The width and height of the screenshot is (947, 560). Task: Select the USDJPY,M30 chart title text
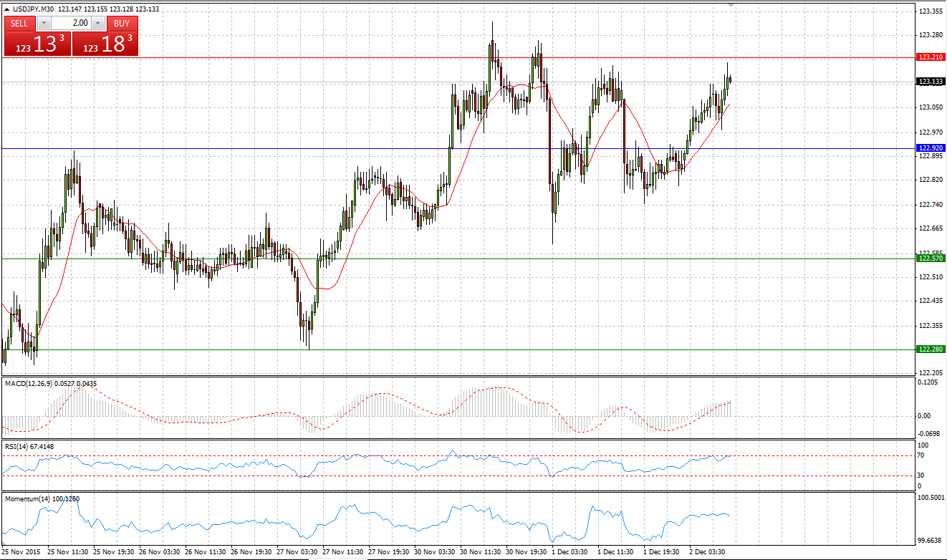tap(34, 9)
